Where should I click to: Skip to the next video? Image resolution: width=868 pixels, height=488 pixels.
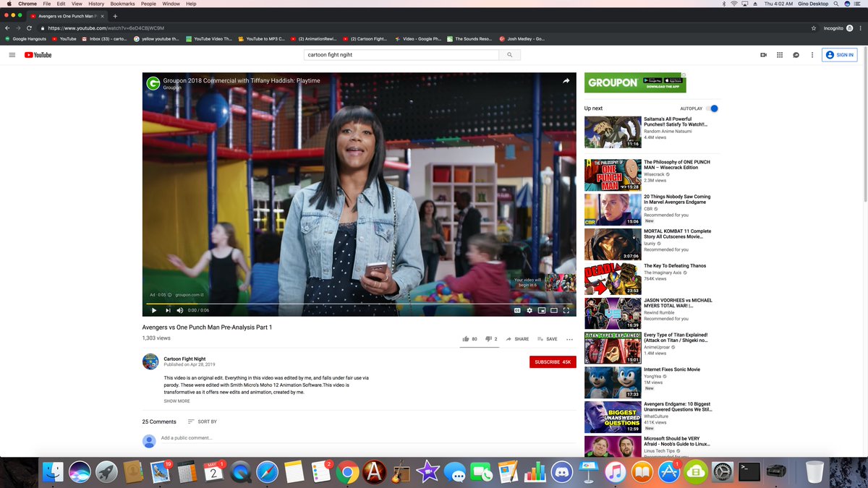[168, 310]
